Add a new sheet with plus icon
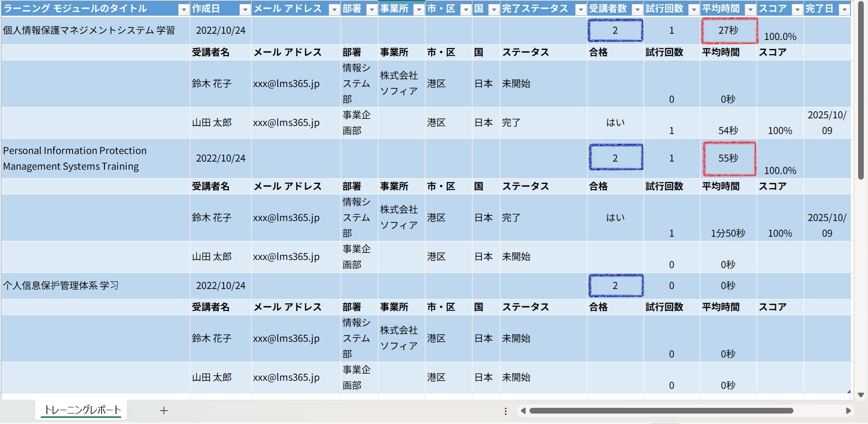Viewport: 868px width, 424px height. point(164,411)
